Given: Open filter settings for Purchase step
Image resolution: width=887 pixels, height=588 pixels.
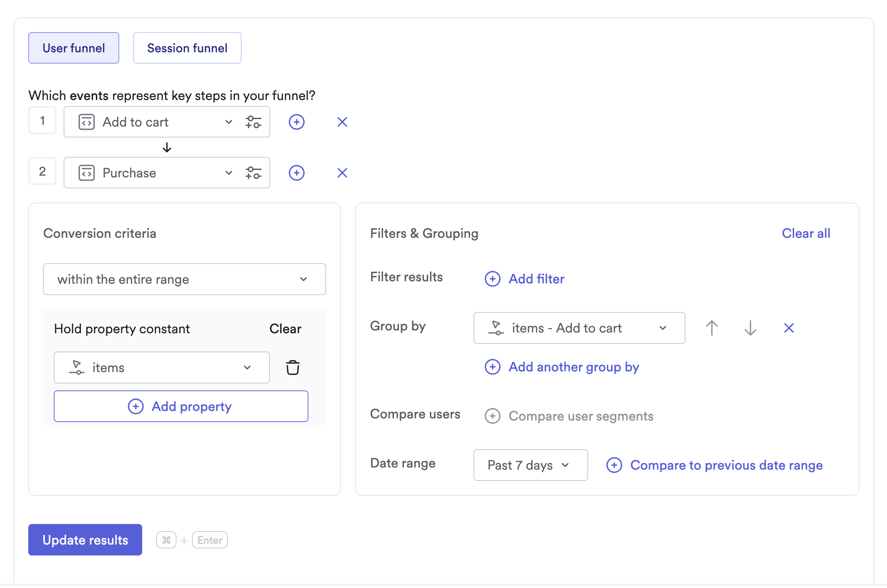Looking at the screenshot, I should click(x=253, y=173).
